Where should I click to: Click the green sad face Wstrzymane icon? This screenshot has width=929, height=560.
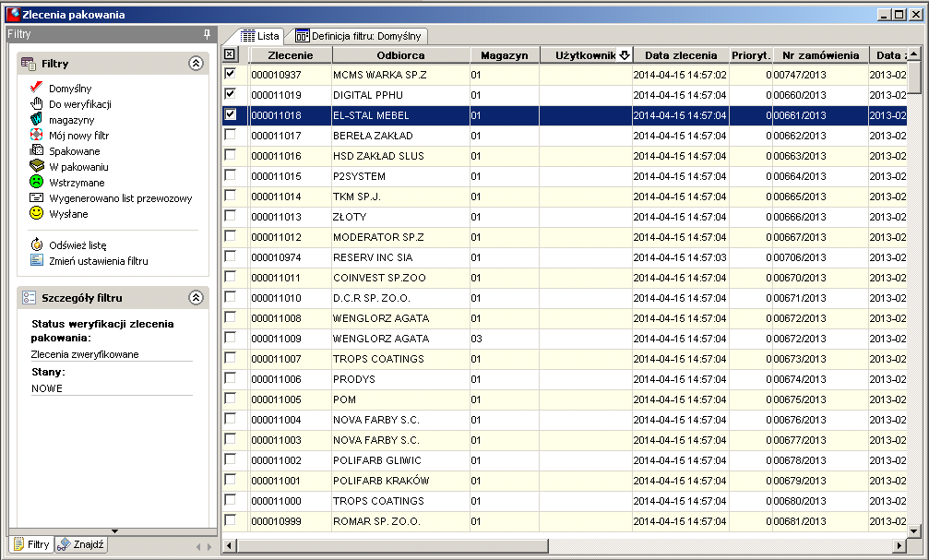pos(37,182)
